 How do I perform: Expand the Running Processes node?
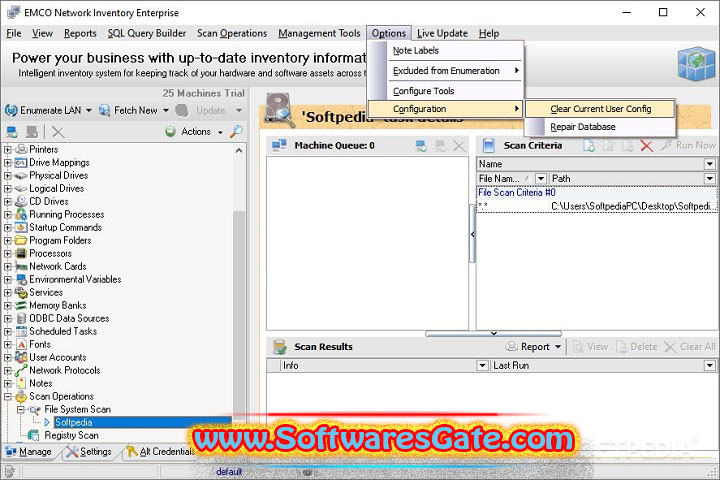pos(8,215)
